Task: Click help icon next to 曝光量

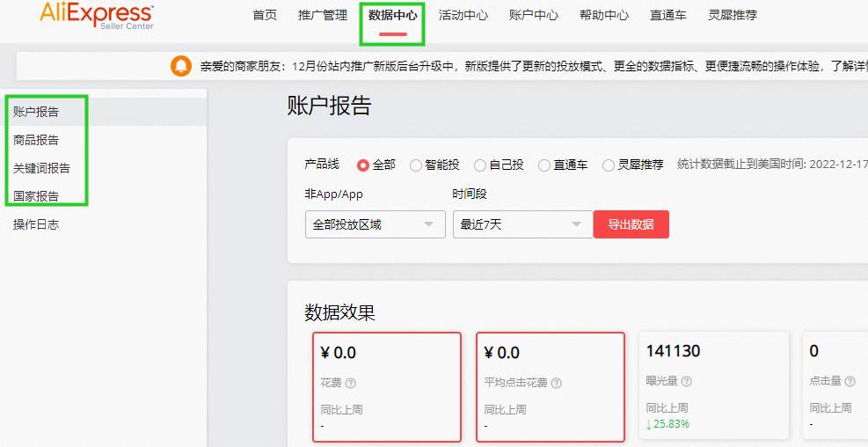Action: [687, 381]
